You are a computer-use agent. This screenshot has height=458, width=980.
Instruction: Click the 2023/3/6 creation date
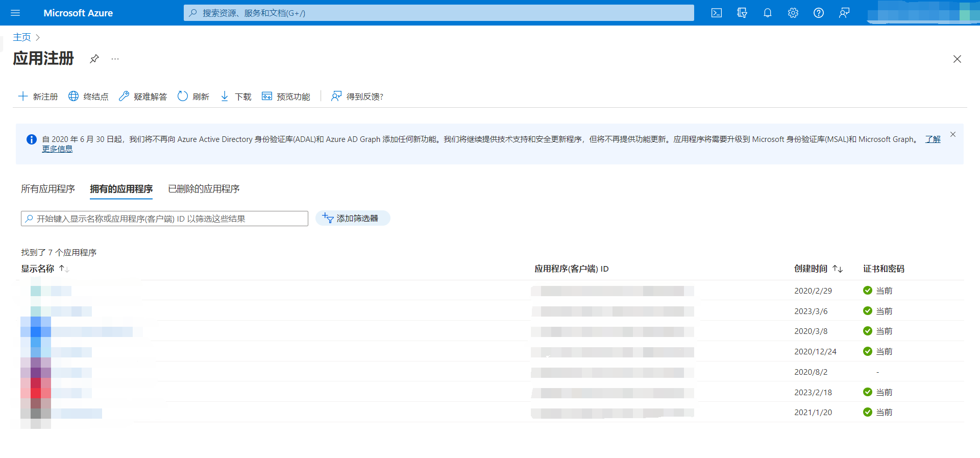[811, 311]
